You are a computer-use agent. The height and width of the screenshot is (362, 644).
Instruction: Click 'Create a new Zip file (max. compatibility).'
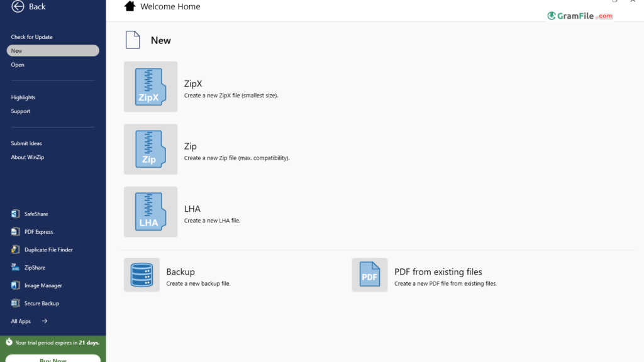point(237,158)
